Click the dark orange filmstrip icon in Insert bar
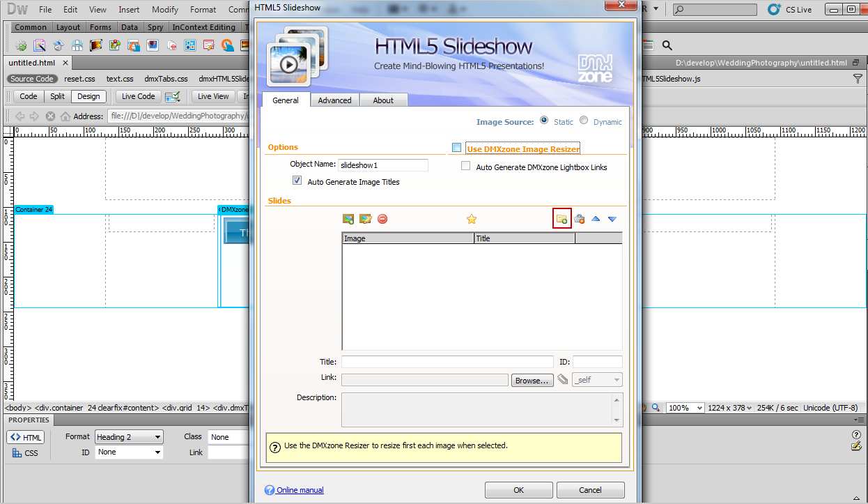Viewport: 868px width, 504px height. (x=96, y=45)
